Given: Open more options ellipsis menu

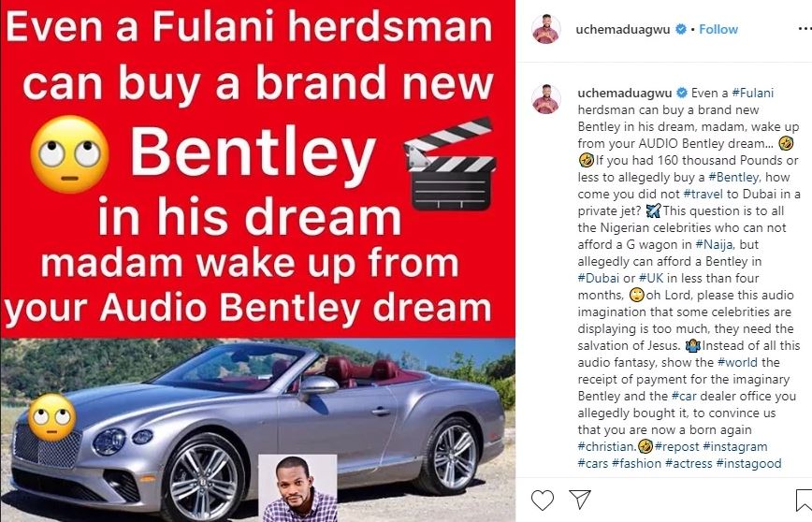Looking at the screenshot, I should coord(805,29).
